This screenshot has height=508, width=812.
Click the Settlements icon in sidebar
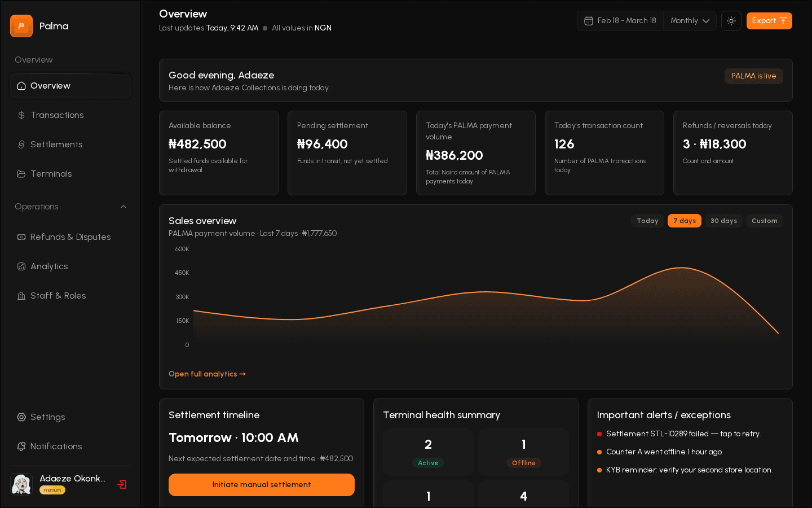click(21, 144)
